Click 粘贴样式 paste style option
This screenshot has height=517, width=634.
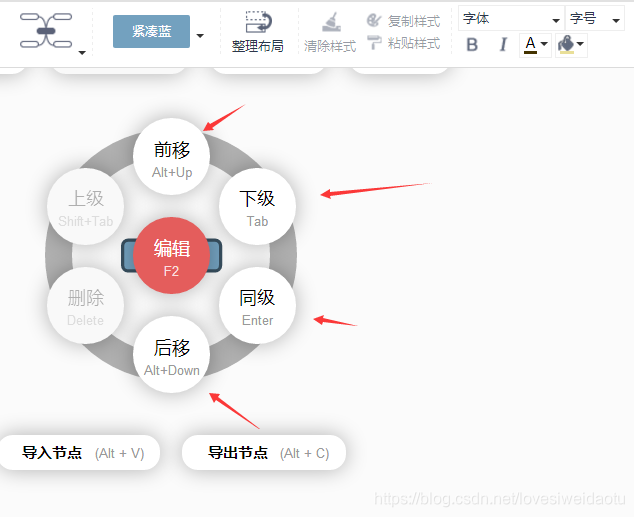(x=404, y=43)
